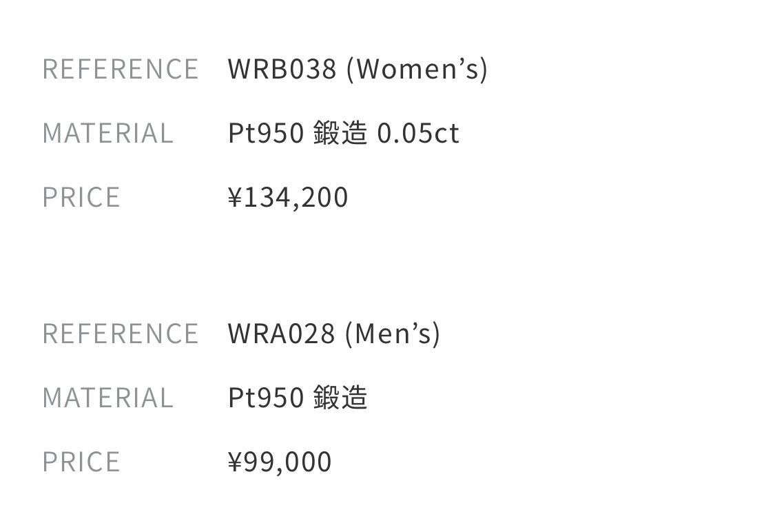Viewport: 775px width, 532px height.
Task: Click Pt950 in the women's material row
Action: pos(266,133)
